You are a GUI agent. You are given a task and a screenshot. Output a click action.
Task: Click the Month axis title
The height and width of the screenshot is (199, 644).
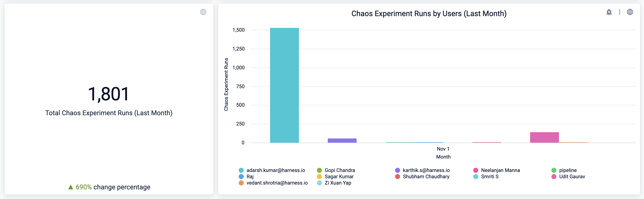tap(443, 157)
